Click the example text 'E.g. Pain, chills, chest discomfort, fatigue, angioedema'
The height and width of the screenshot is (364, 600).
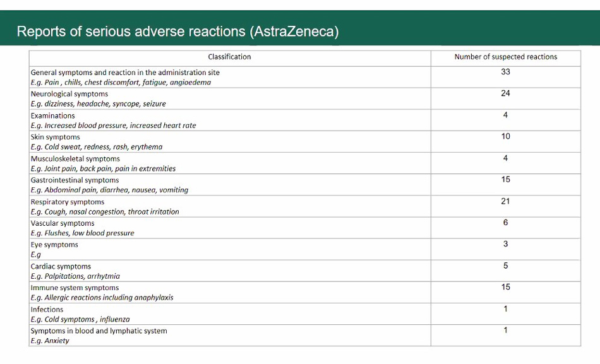pyautogui.click(x=121, y=82)
